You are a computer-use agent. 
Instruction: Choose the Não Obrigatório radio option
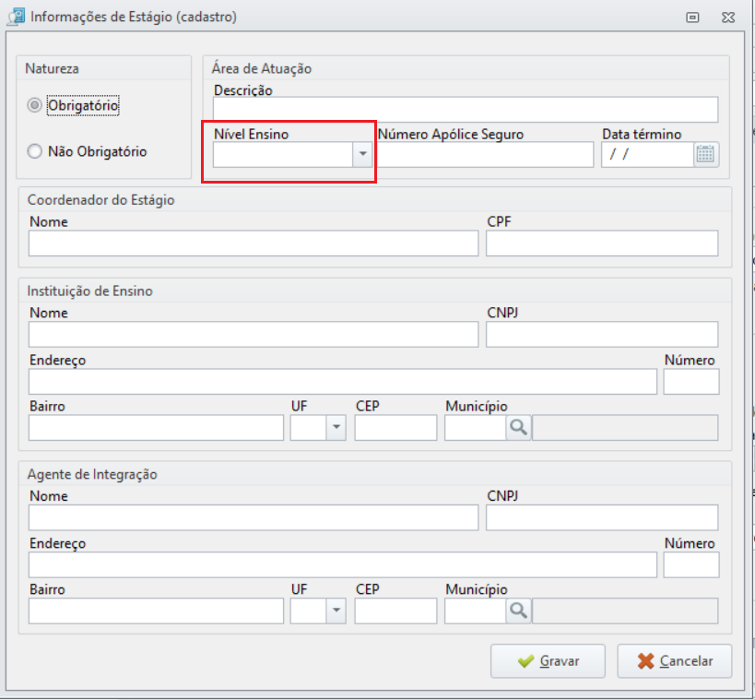click(x=34, y=151)
